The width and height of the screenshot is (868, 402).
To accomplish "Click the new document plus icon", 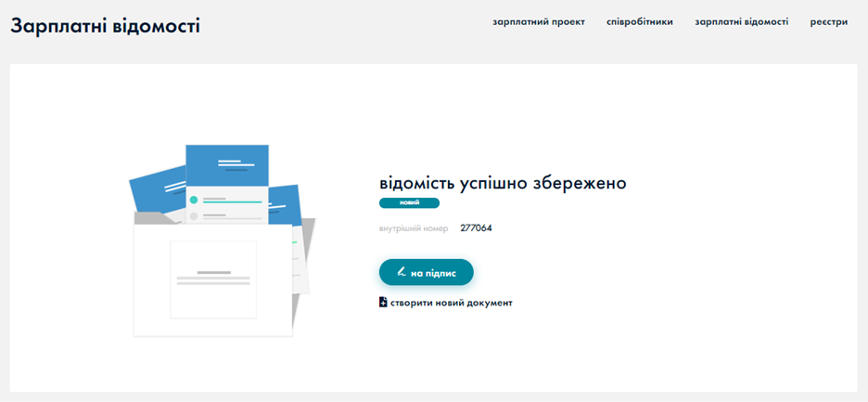I will click(x=383, y=303).
